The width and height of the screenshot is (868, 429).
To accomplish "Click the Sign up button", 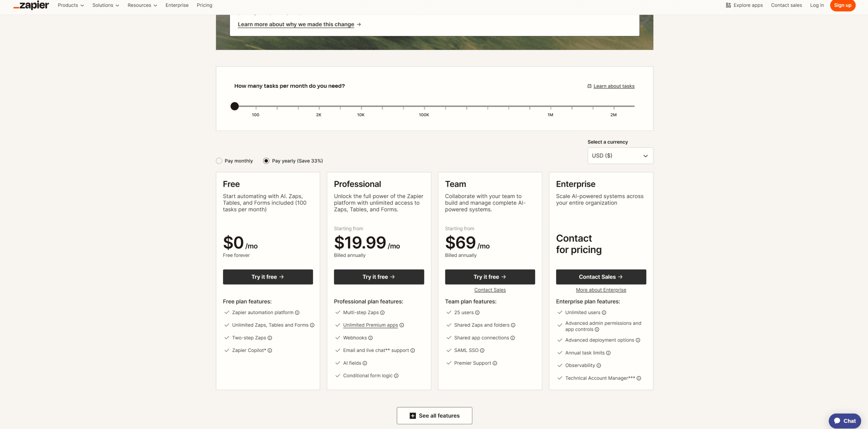I will click(x=843, y=5).
